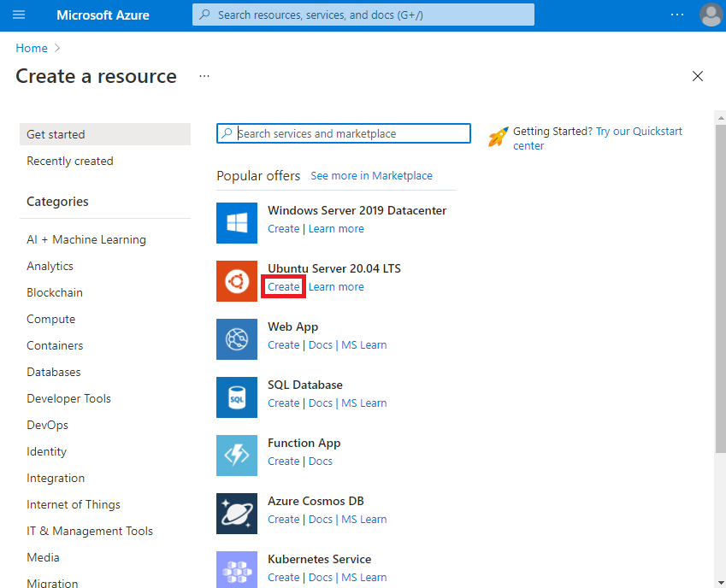Click the Windows Server 2019 Datacenter icon
The image size is (726, 588).
pyautogui.click(x=237, y=223)
